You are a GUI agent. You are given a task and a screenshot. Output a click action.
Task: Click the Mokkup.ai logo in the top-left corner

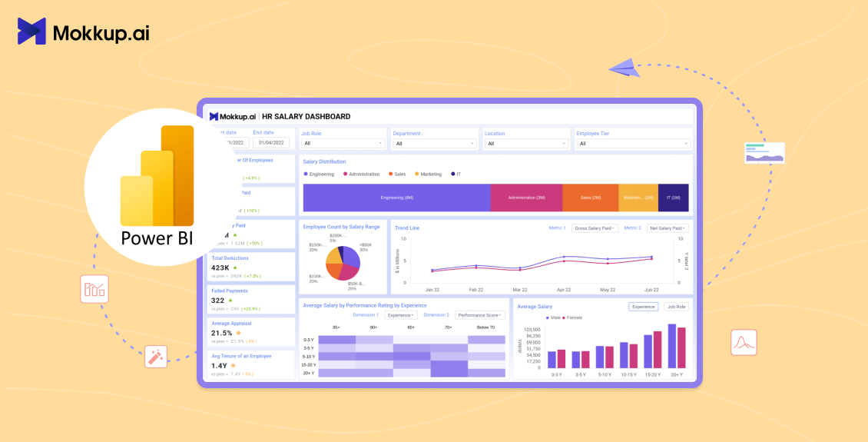(x=83, y=32)
